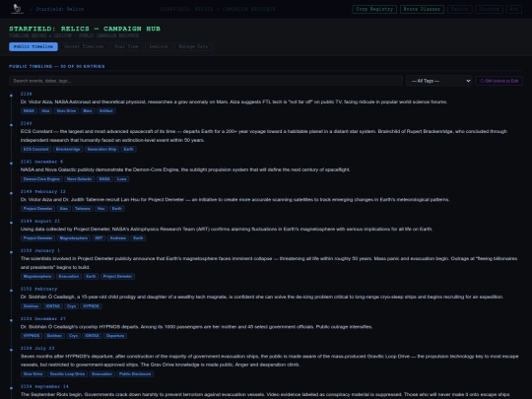Click the Brackenridge tag
532x399 pixels.
pos(68,150)
